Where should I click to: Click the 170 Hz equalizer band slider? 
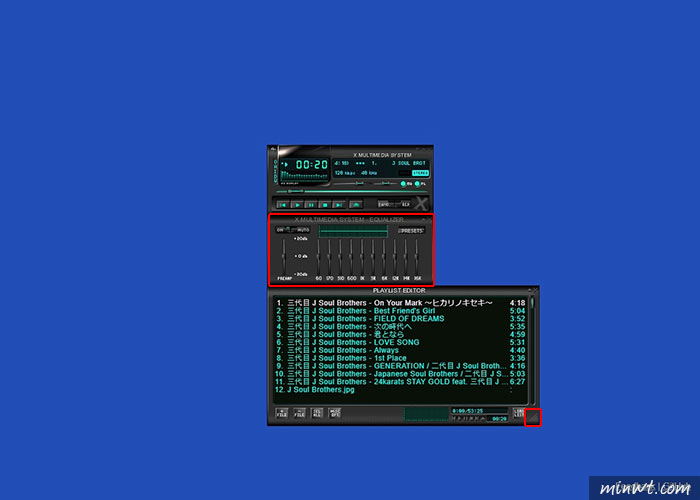(329, 257)
